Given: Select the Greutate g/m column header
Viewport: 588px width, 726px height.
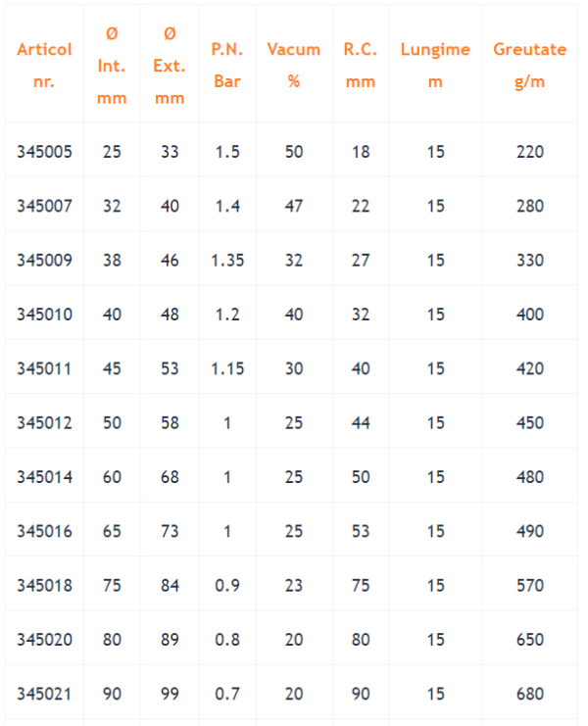Looking at the screenshot, I should pyautogui.click(x=529, y=66).
